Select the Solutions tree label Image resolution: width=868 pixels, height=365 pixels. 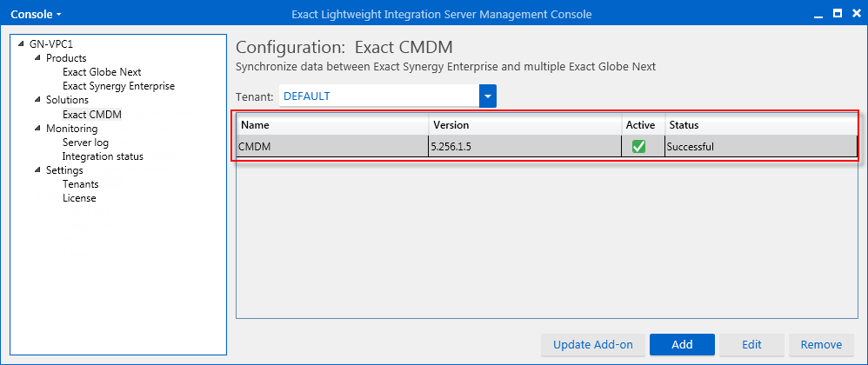(x=67, y=100)
